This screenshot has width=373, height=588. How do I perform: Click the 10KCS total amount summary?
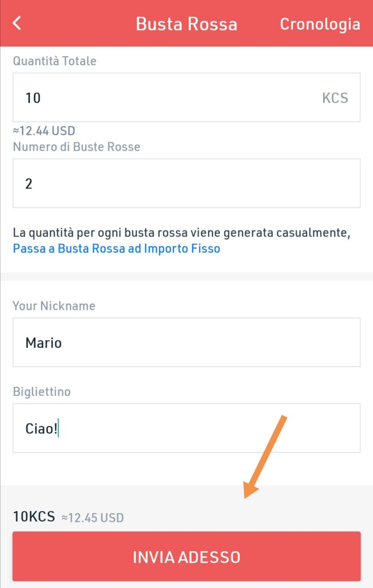pos(34,517)
